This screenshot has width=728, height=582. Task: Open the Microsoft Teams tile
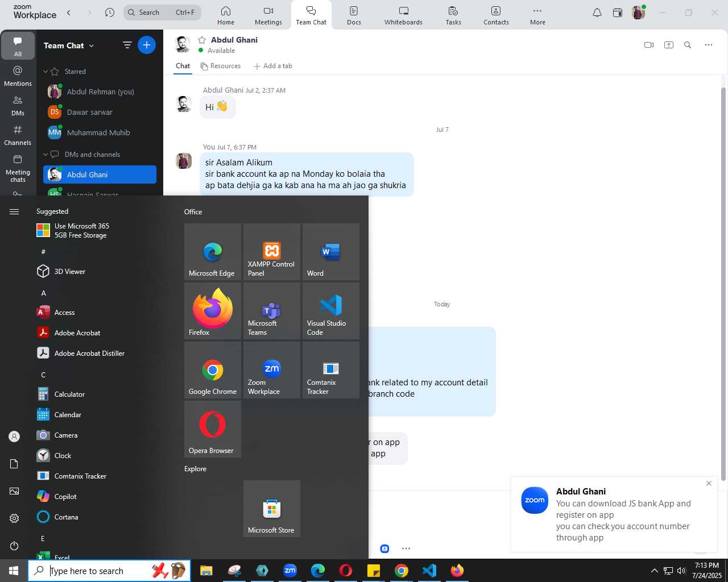272,311
